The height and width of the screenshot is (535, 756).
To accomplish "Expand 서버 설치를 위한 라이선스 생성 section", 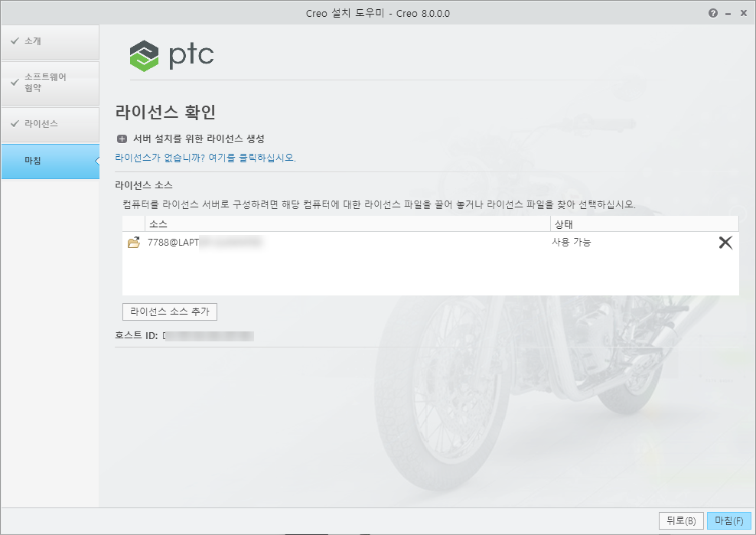I will (x=122, y=139).
